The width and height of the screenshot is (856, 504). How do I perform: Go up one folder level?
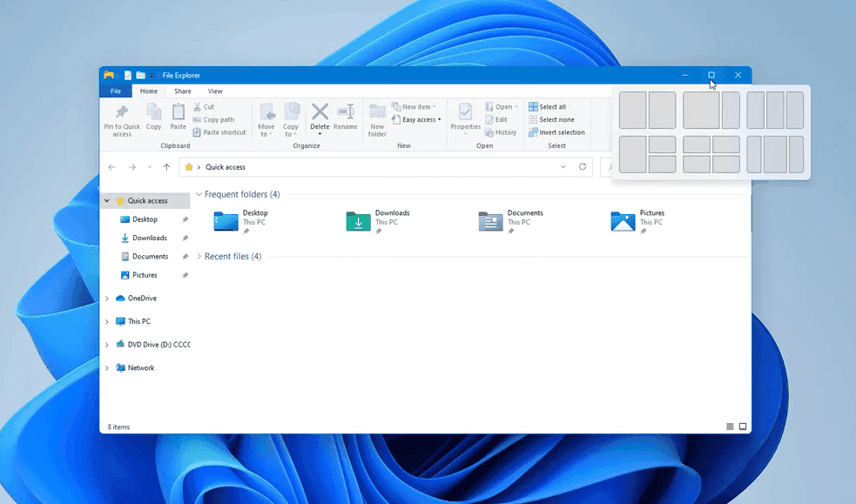click(x=166, y=167)
